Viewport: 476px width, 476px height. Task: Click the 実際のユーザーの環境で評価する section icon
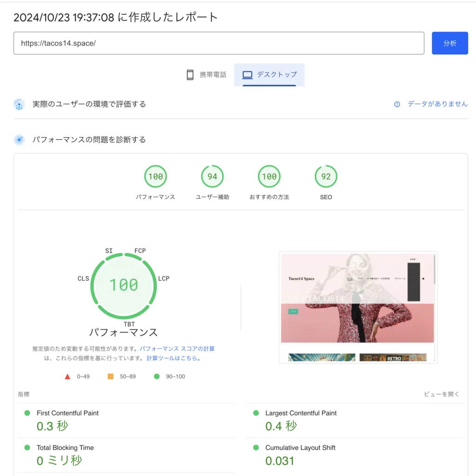point(19,104)
